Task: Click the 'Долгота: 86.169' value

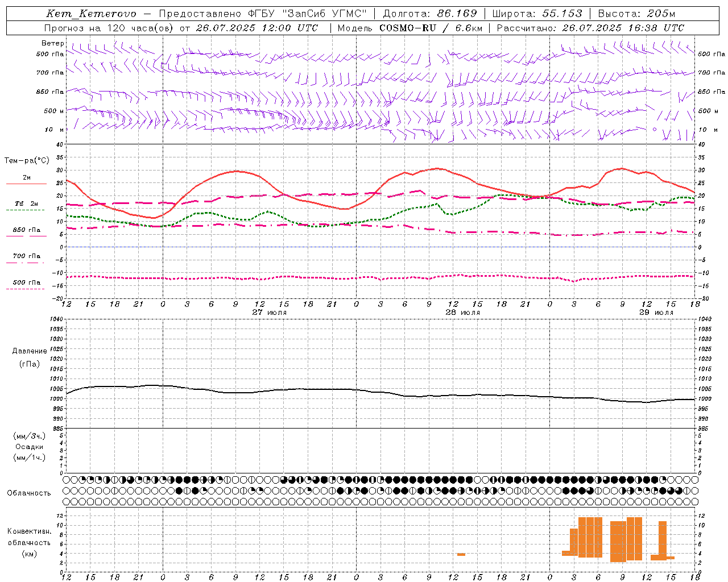Action: click(x=430, y=14)
